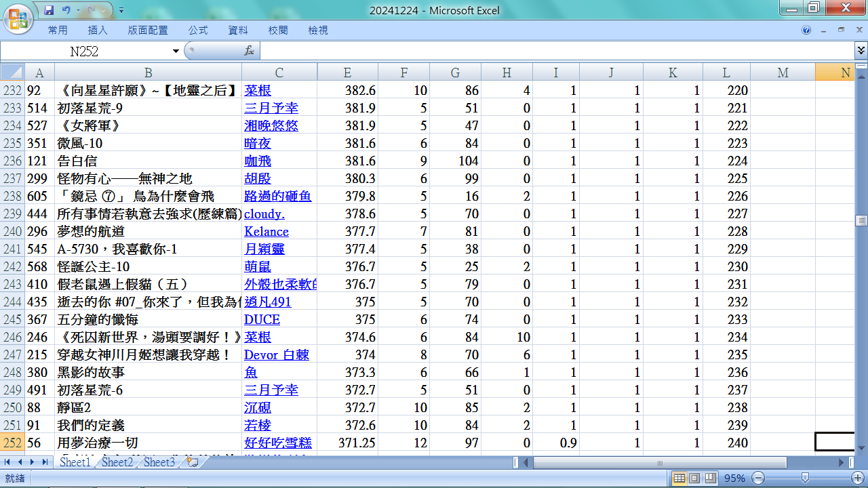Click the zoom out minus button
The width and height of the screenshot is (868, 488).
click(759, 479)
